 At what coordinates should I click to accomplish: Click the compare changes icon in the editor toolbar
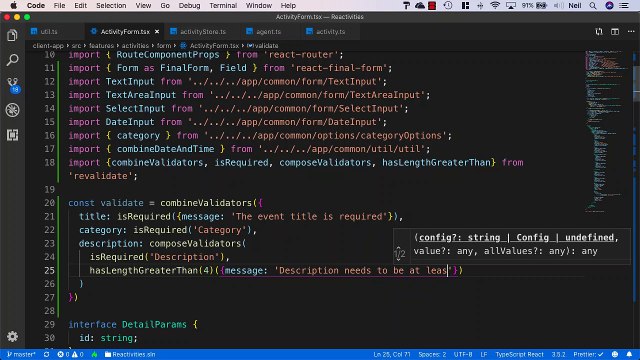coord(598,31)
